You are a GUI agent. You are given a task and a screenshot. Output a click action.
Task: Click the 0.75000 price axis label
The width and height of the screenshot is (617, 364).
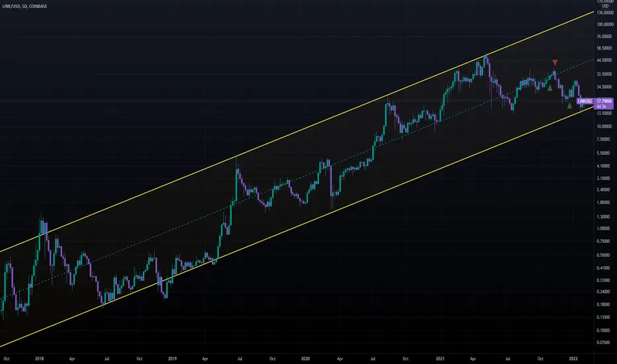point(604,242)
